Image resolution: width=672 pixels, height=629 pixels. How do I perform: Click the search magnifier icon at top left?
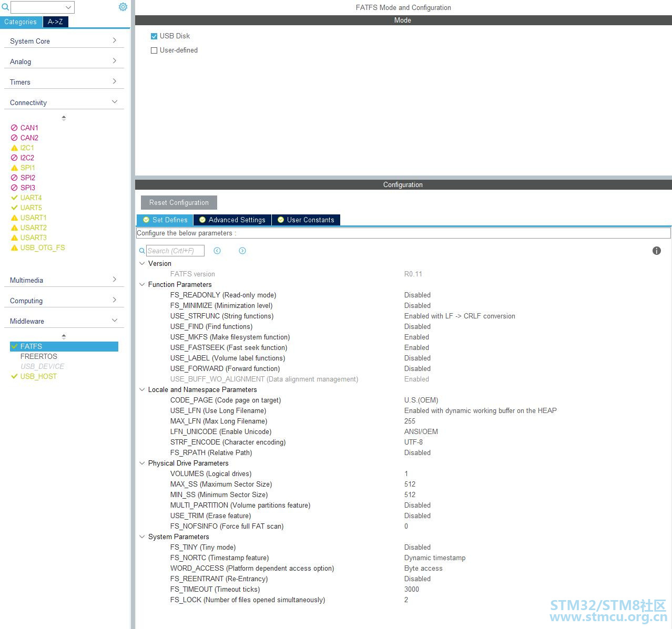click(x=5, y=7)
